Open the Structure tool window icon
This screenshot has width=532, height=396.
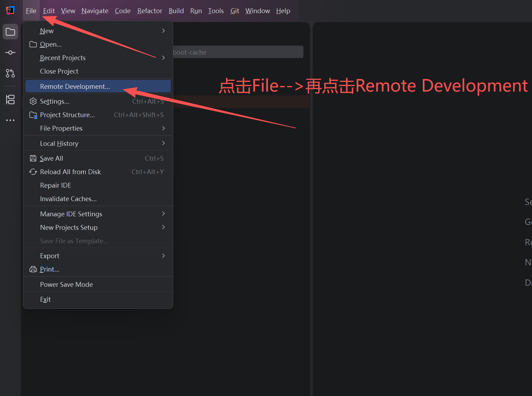pos(10,100)
